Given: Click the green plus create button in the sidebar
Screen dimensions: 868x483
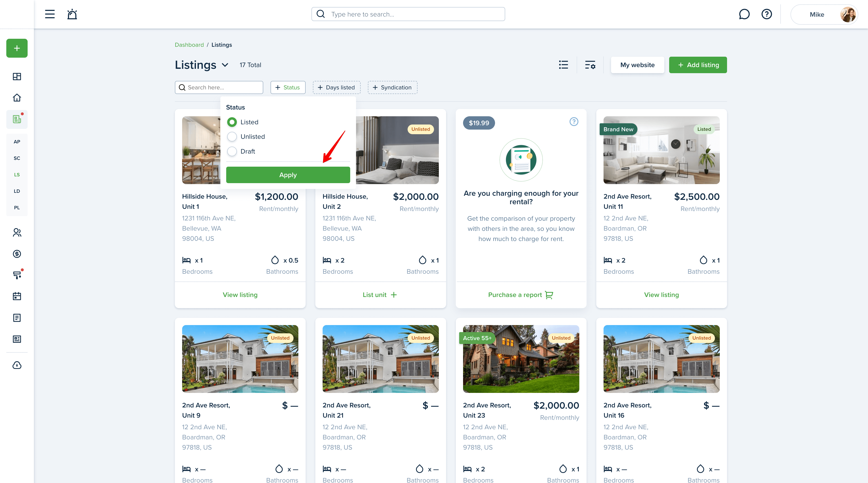Looking at the screenshot, I should tap(17, 48).
